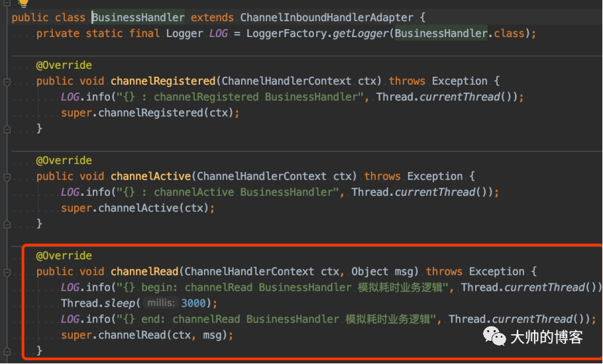This screenshot has height=364, width=603.
Task: Click channelActive method name in signature
Action: (x=151, y=176)
